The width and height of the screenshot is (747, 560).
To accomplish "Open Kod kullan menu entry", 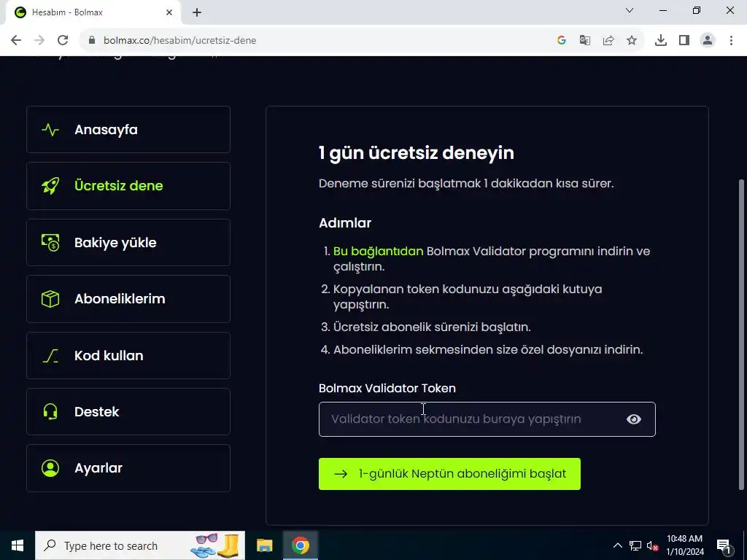I will click(128, 356).
